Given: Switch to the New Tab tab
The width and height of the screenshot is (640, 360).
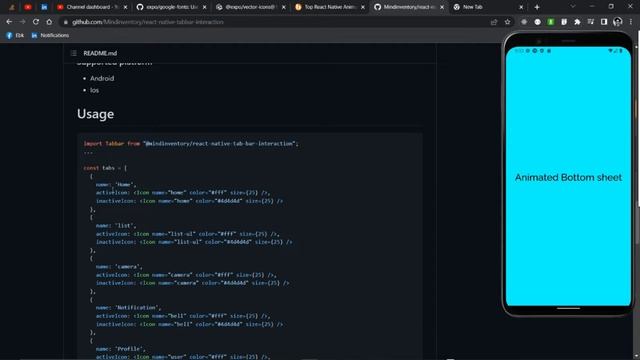Looking at the screenshot, I should [x=488, y=7].
